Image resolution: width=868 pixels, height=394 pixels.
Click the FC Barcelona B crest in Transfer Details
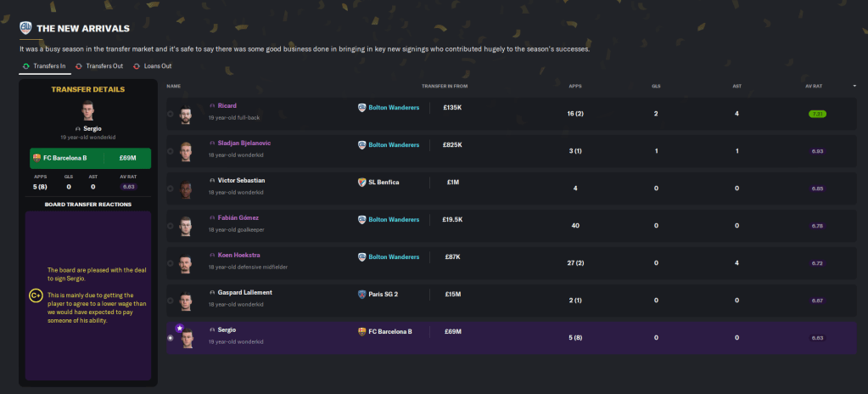[x=36, y=158]
